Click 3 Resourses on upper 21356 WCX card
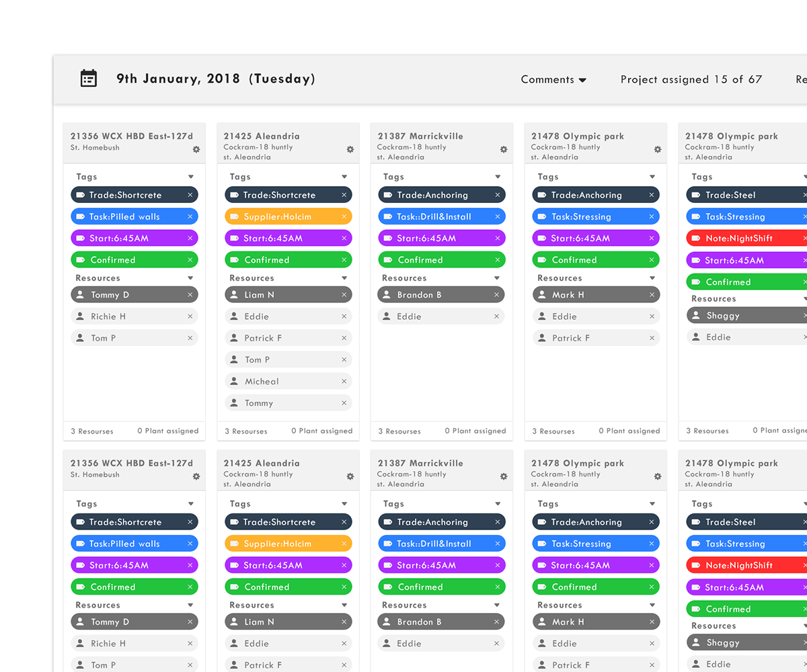Image resolution: width=807 pixels, height=672 pixels. click(x=92, y=431)
